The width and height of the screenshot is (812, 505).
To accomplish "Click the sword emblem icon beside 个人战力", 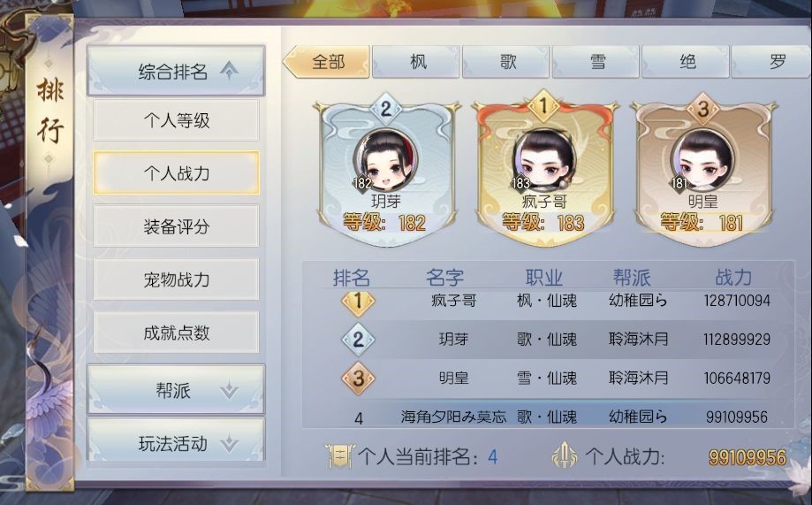I will [x=565, y=455].
